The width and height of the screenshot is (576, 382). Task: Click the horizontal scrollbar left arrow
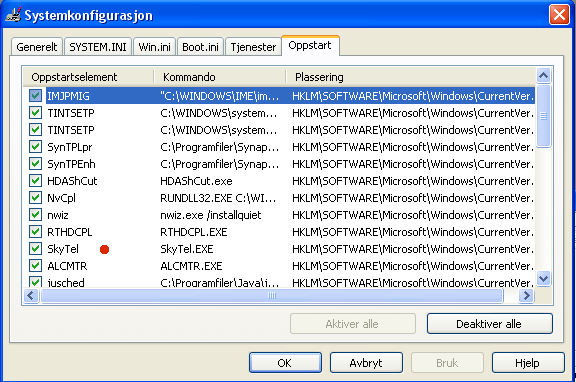(30, 295)
